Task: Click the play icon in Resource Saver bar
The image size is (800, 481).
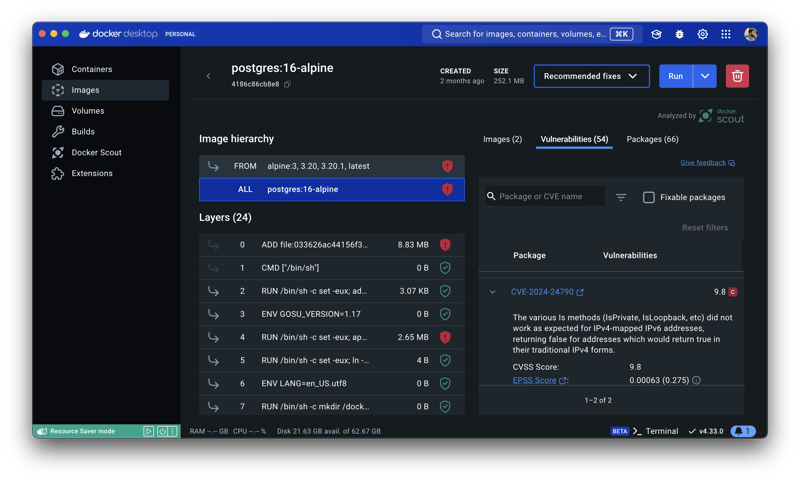Action: [x=148, y=431]
